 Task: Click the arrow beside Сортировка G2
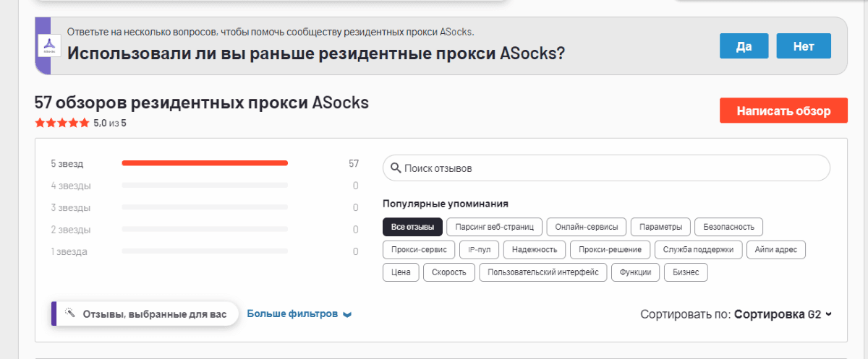[x=828, y=314]
